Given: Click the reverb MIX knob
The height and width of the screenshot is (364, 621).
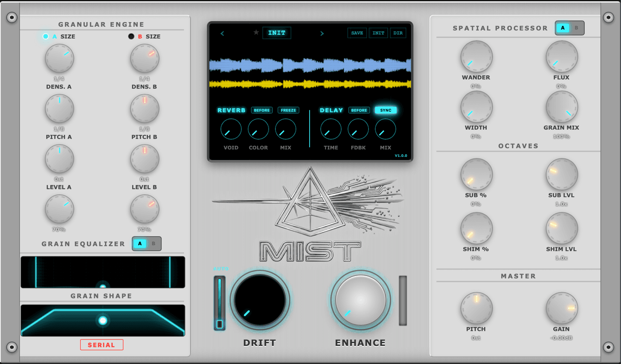Looking at the screenshot, I should (x=286, y=129).
